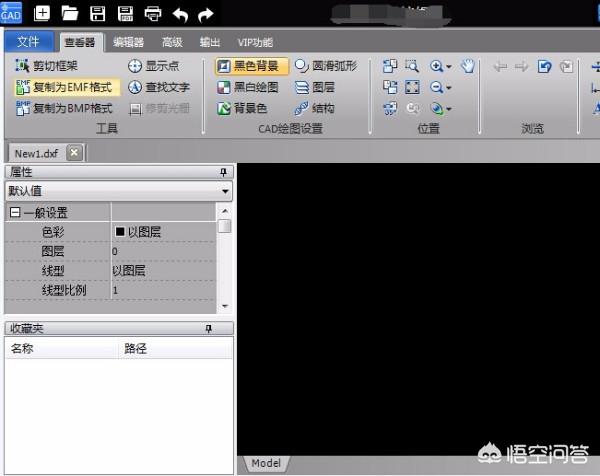Click the print icon in quick access bar
The image size is (600, 476).
coord(152,13)
